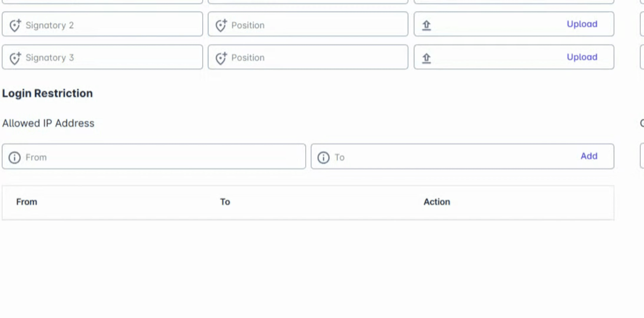Click the Position icon in Signatory 2 row

click(x=221, y=25)
